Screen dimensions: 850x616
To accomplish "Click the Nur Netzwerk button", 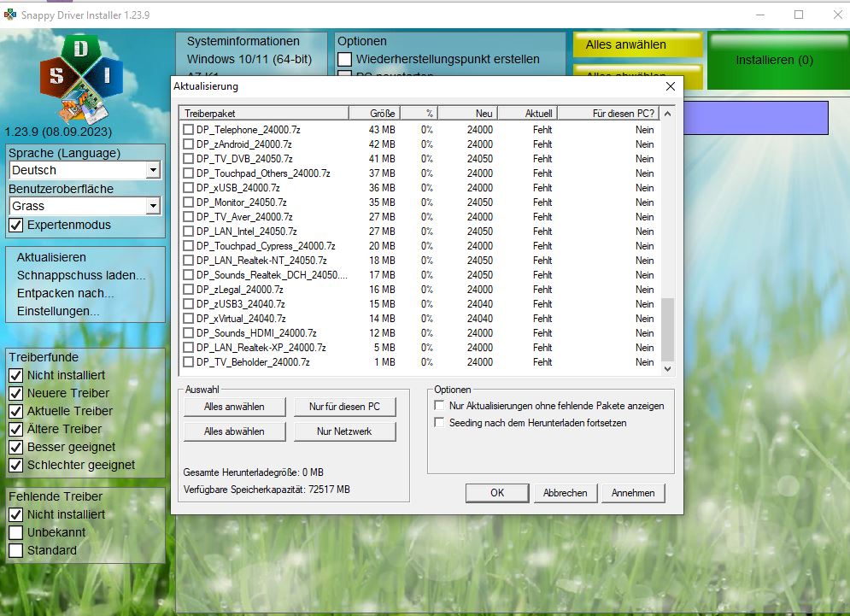I will click(x=344, y=431).
